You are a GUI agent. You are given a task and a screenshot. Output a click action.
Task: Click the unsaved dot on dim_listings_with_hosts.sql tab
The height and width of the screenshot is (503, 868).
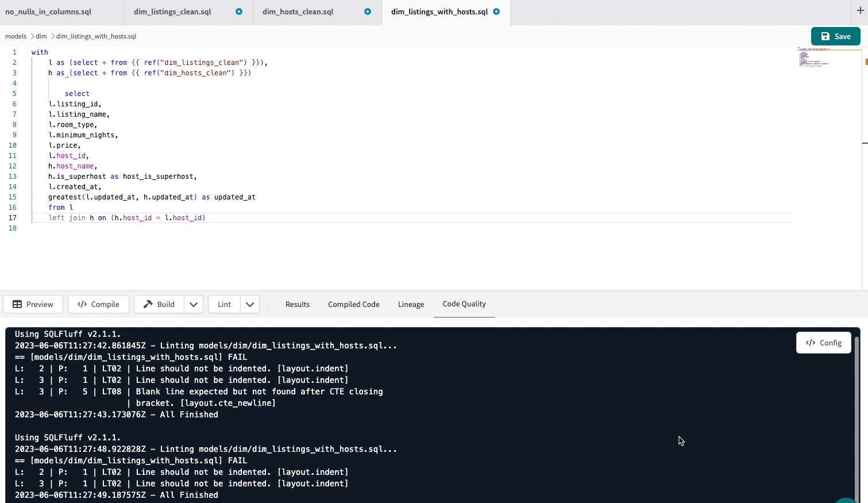(495, 10)
